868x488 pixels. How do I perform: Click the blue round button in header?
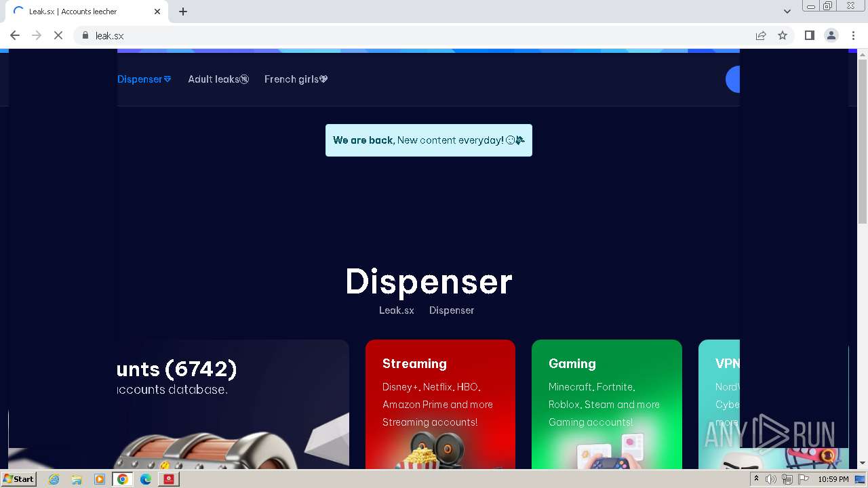[x=732, y=79]
